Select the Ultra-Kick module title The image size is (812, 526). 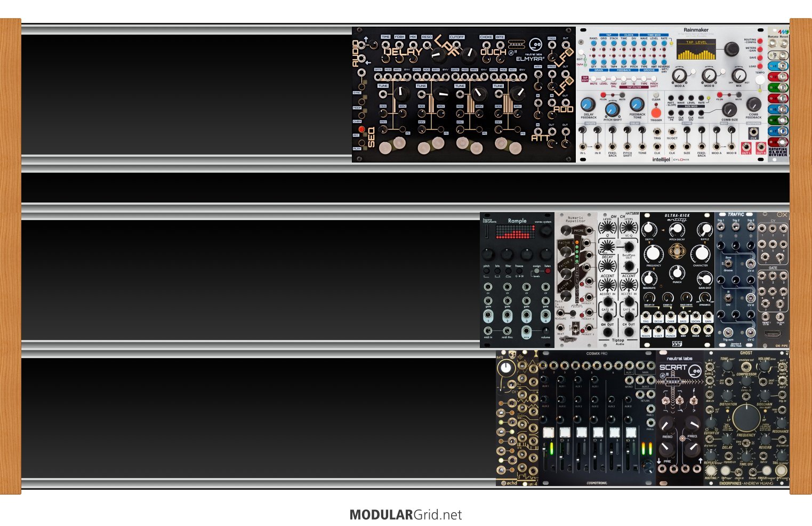click(677, 216)
